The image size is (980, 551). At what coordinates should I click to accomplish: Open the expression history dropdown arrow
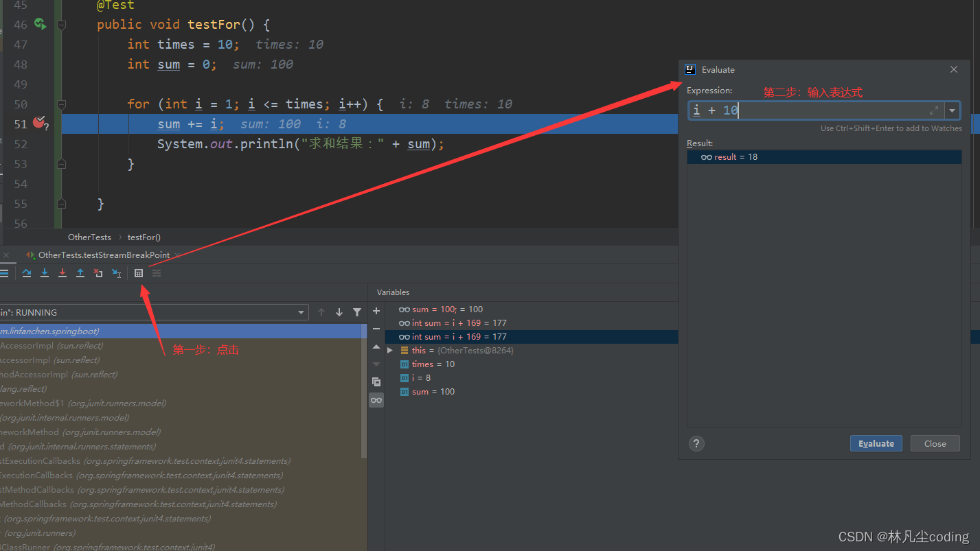tap(953, 110)
